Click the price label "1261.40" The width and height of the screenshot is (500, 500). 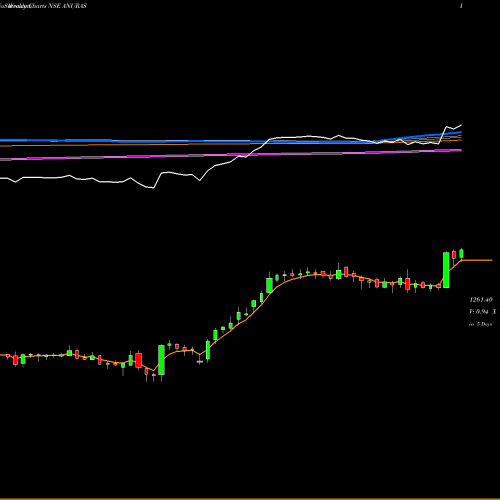click(481, 300)
